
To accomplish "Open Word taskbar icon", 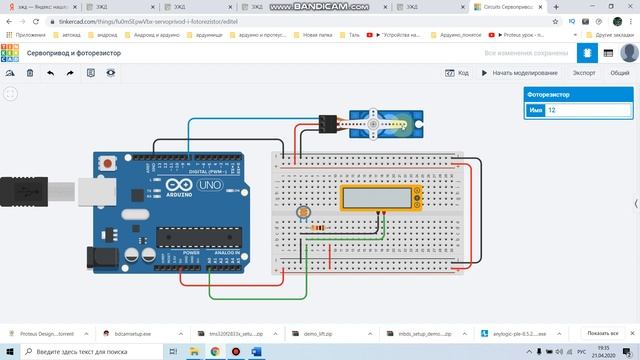I will (x=257, y=351).
